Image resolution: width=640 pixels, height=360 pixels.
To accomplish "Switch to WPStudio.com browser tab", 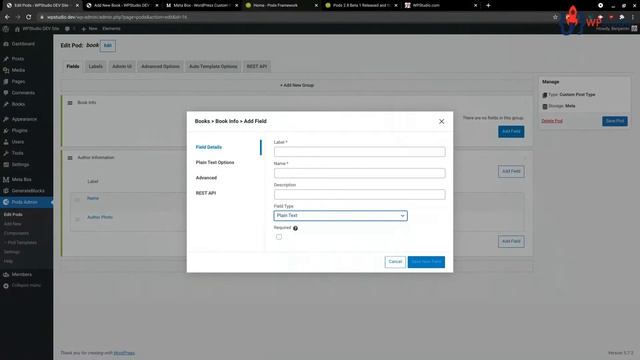I will point(441,5).
